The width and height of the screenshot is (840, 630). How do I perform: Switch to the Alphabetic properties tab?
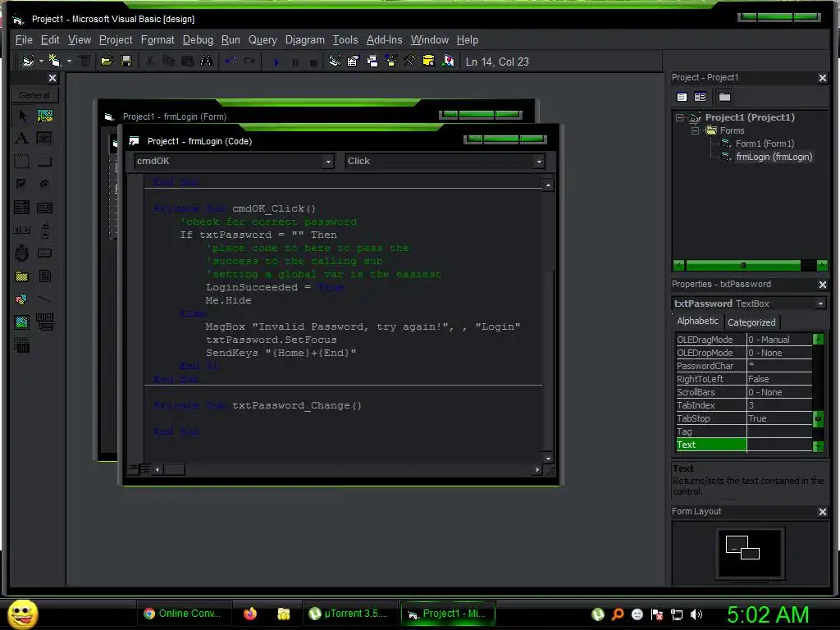click(697, 321)
